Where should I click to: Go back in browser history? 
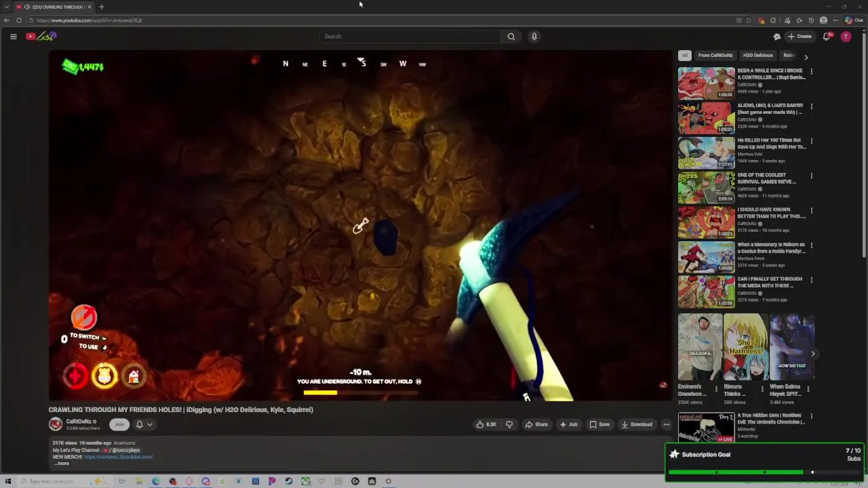pos(7,20)
